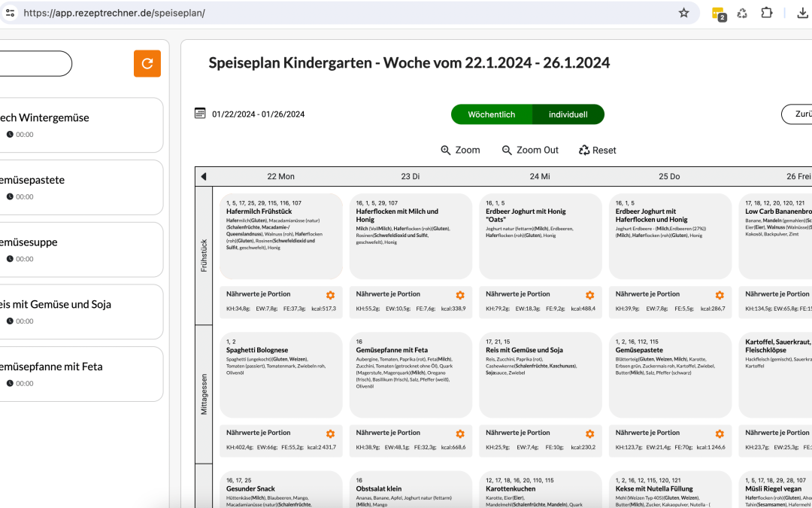Open nutrition settings gear on Spaghetti Bolognese
Viewport: 812px width, 508px height.
(329, 434)
